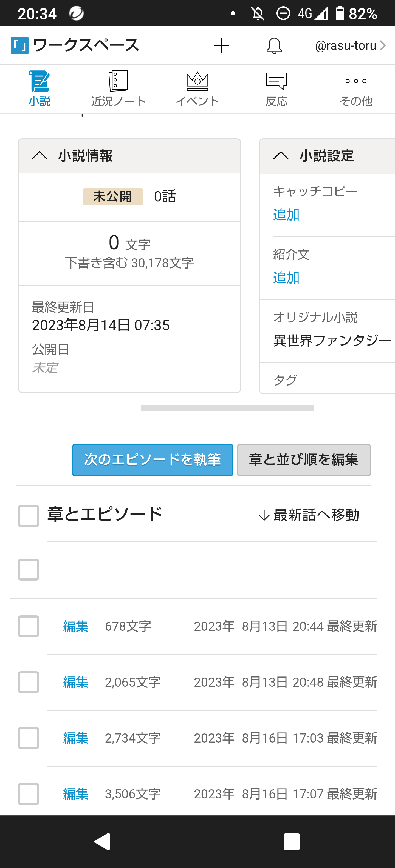Image resolution: width=395 pixels, height=868 pixels.
Task: Check the box for the 2,734文字 episode
Action: click(29, 738)
